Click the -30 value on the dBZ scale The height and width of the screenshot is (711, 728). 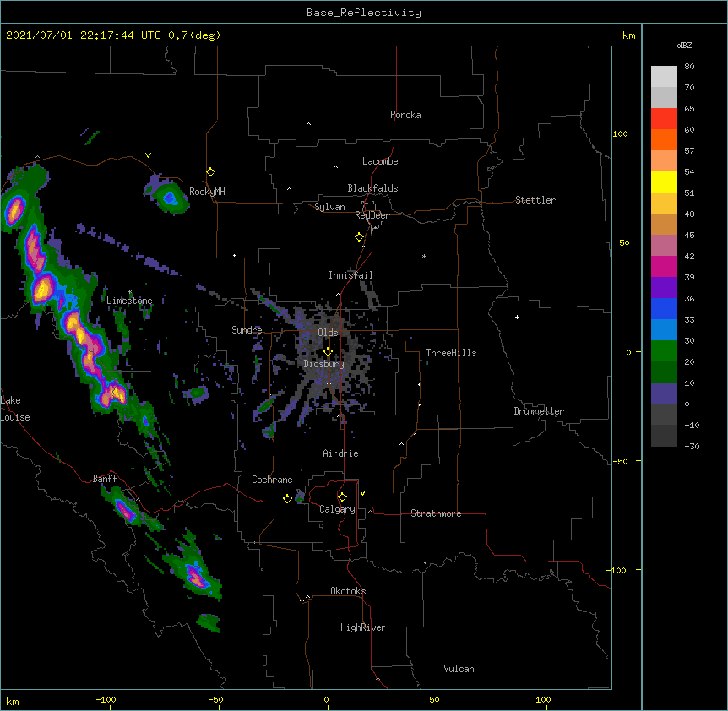(x=692, y=446)
